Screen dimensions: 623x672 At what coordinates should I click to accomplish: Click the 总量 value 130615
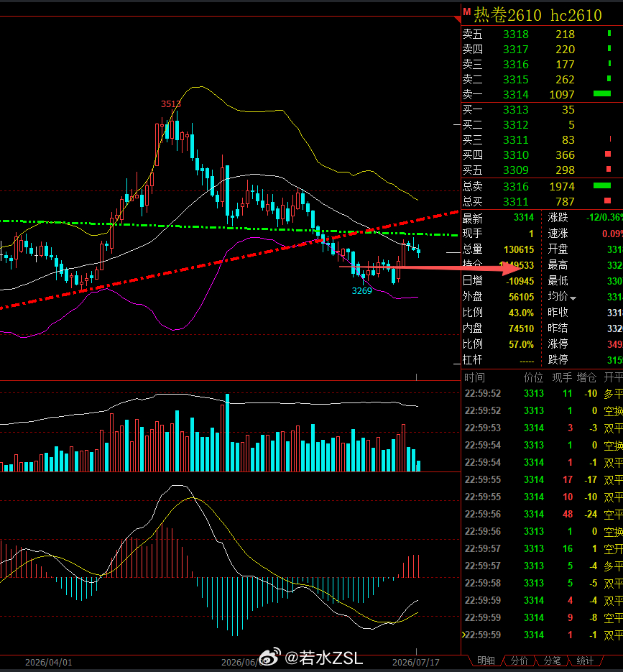(519, 249)
